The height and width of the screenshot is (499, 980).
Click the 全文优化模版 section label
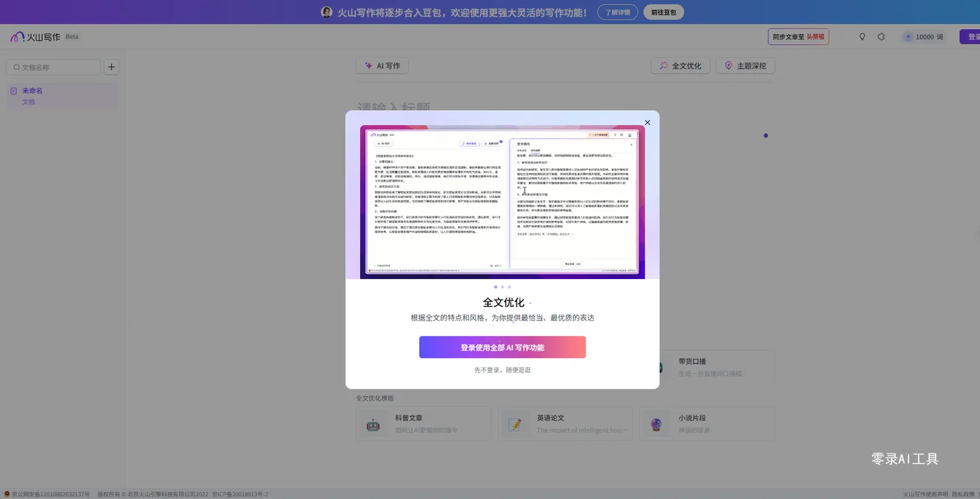[375, 398]
